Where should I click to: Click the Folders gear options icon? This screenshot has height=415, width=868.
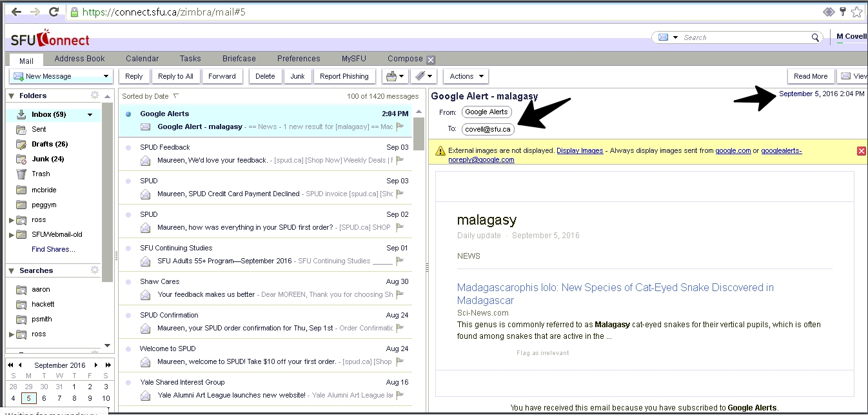tap(95, 95)
